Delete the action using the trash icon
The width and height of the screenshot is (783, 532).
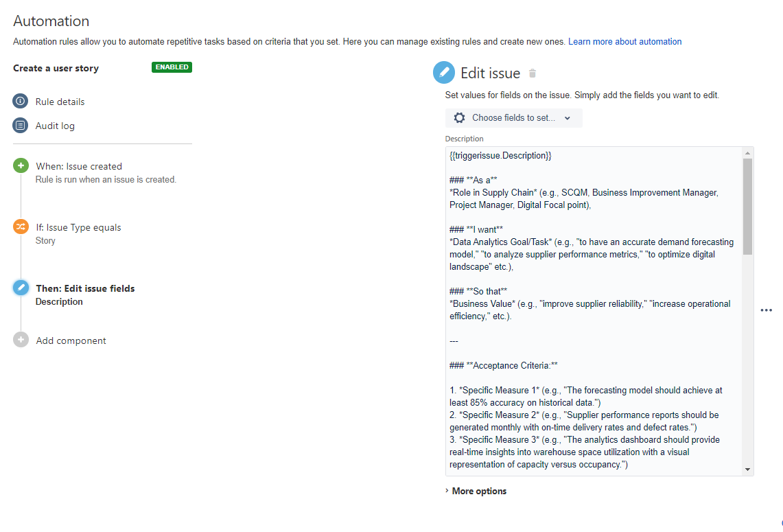(533, 73)
